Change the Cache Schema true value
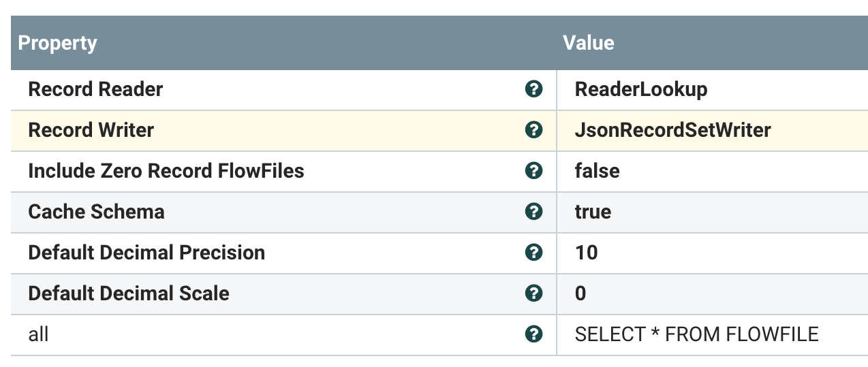Image resolution: width=868 pixels, height=367 pixels. coord(593,212)
